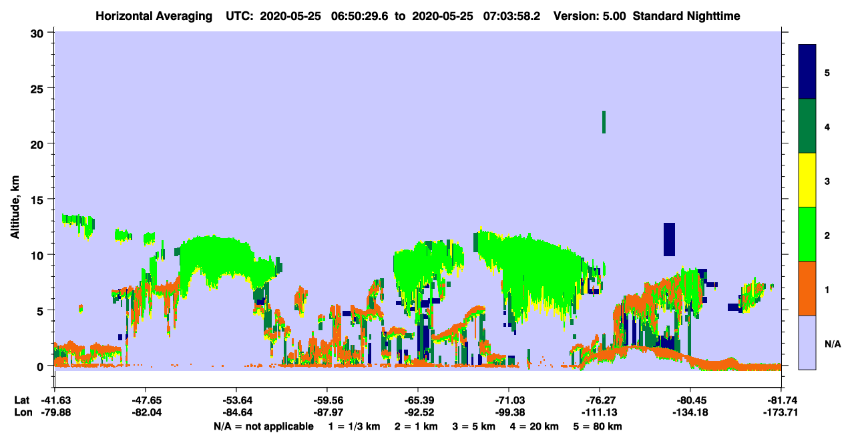Click the dark blue rectangle near 11 km altitude
868x445 pixels.
pyautogui.click(x=669, y=239)
